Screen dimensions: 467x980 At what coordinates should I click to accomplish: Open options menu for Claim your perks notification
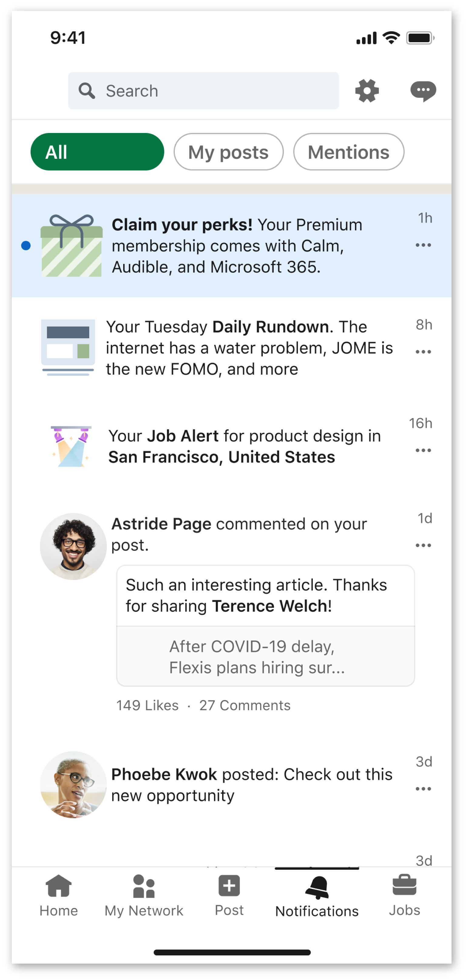pyautogui.click(x=423, y=245)
